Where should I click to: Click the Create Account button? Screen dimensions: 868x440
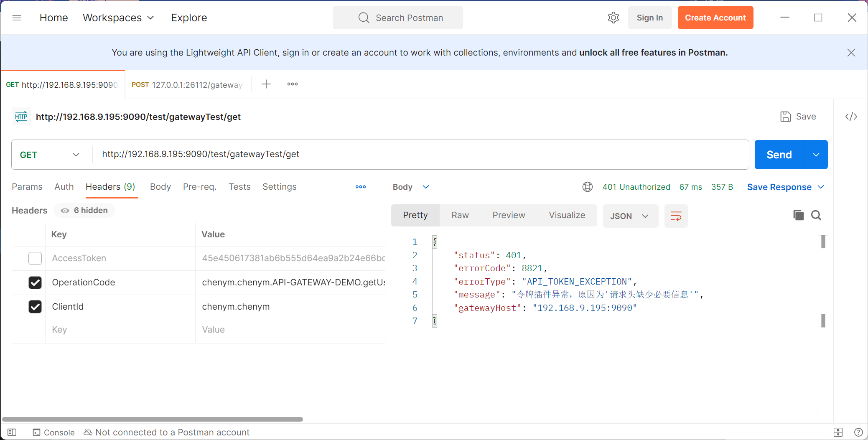pos(715,18)
